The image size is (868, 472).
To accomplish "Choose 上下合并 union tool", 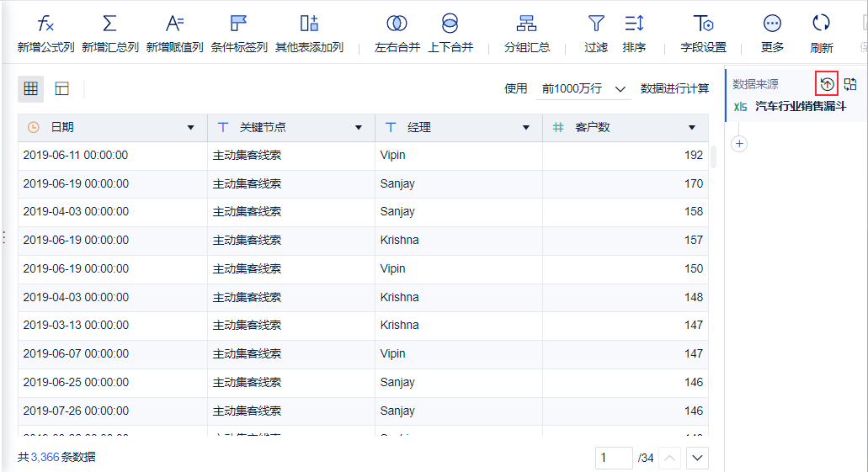I will coord(450,34).
